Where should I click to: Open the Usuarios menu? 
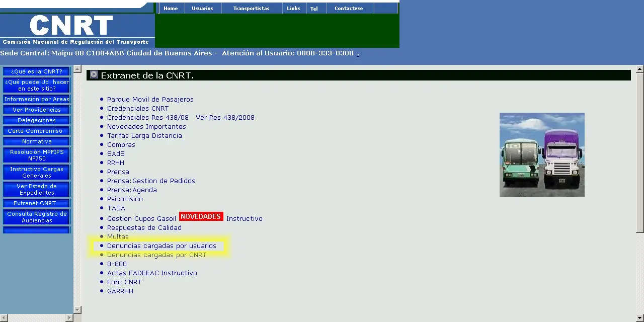pos(202,8)
